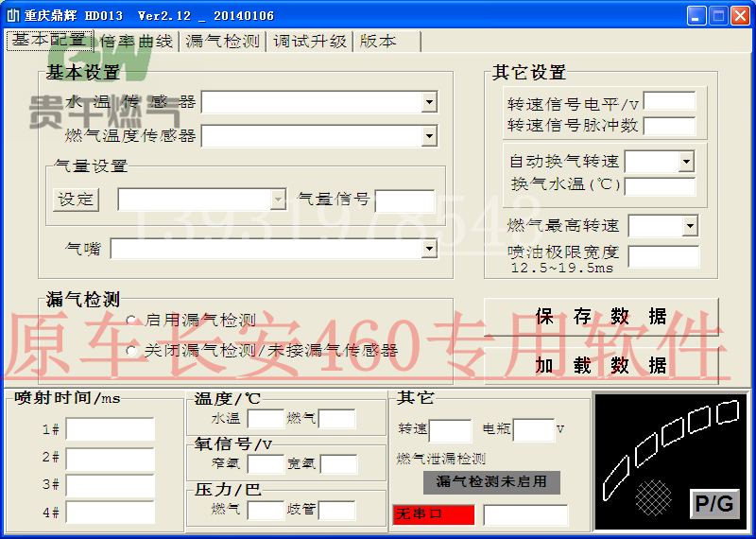756x539 pixels.
Task: Click the 换气水温(℃) field
Action: [660, 186]
